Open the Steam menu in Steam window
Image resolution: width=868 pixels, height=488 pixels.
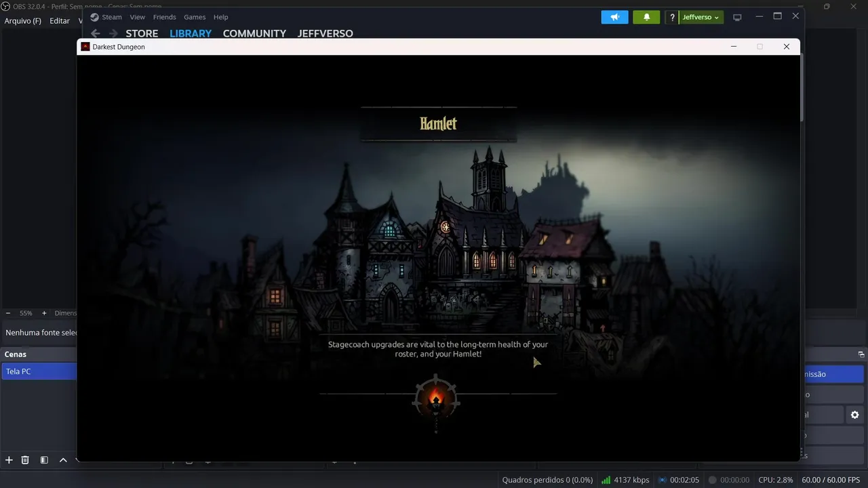click(112, 17)
